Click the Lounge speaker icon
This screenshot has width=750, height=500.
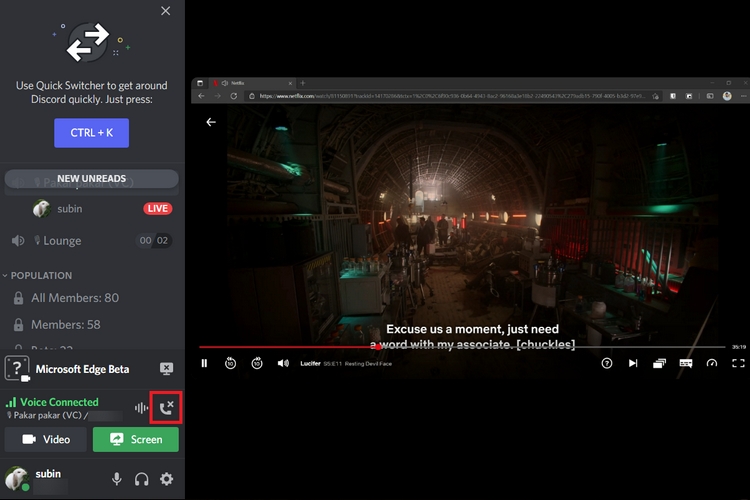tap(18, 240)
